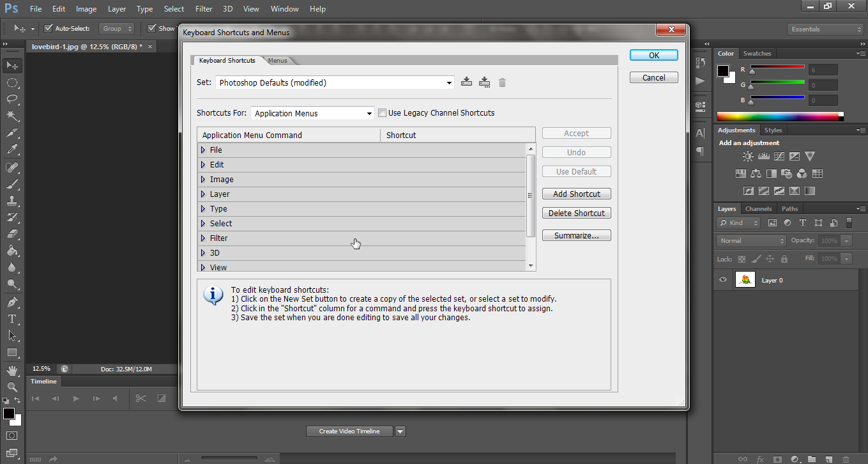Pick a color from the spectrum ramp
The height and width of the screenshot is (464, 868).
(x=780, y=116)
